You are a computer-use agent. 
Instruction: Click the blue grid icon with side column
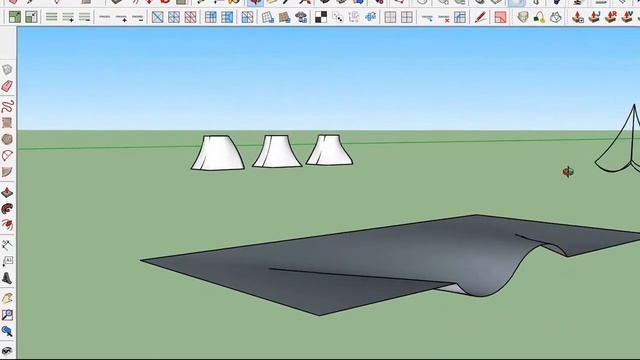(x=227, y=17)
